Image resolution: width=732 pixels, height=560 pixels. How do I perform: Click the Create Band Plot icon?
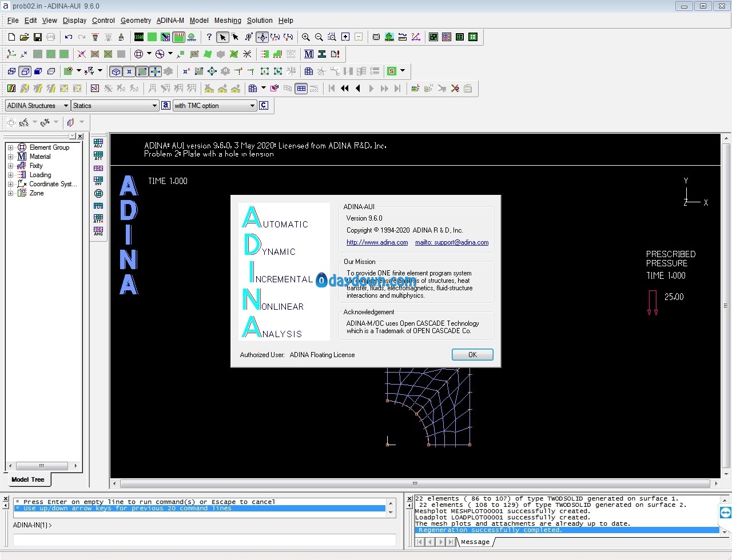(x=11, y=89)
